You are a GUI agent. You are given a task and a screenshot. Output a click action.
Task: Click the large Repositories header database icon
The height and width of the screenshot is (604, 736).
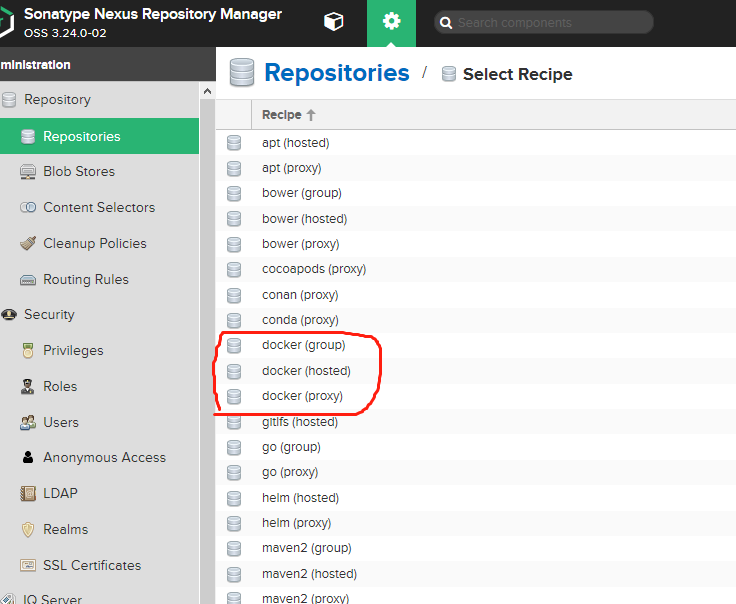(242, 72)
